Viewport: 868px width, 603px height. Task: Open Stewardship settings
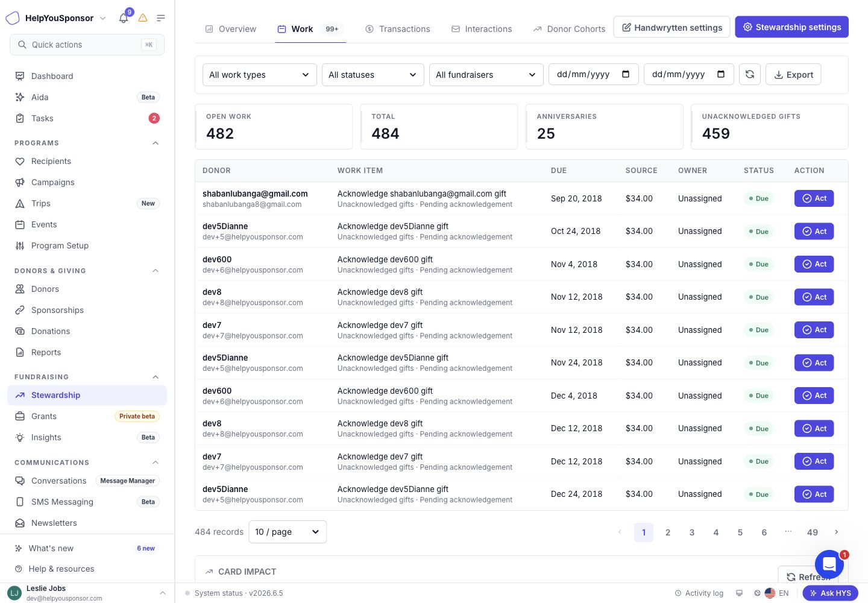pos(791,27)
